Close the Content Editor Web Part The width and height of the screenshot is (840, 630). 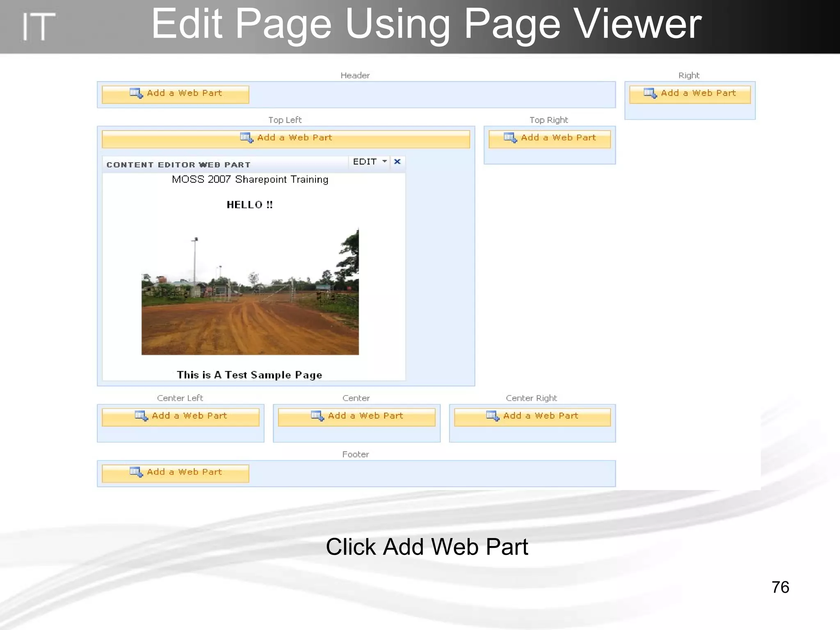397,162
